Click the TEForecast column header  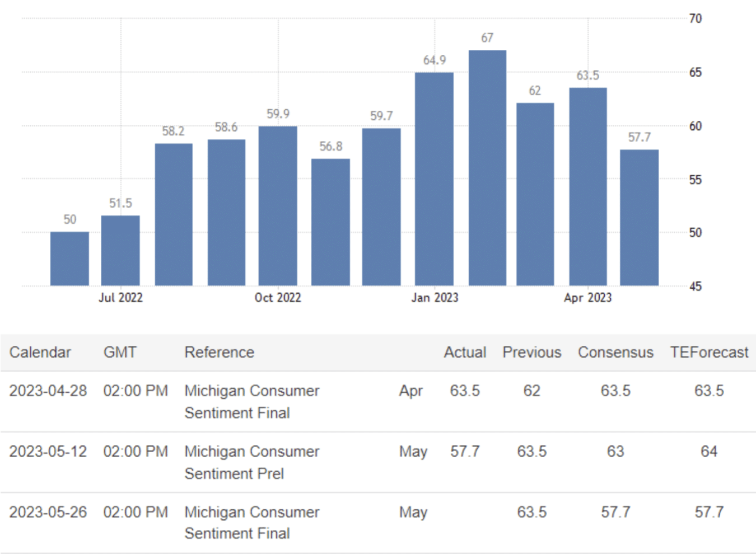coord(709,353)
